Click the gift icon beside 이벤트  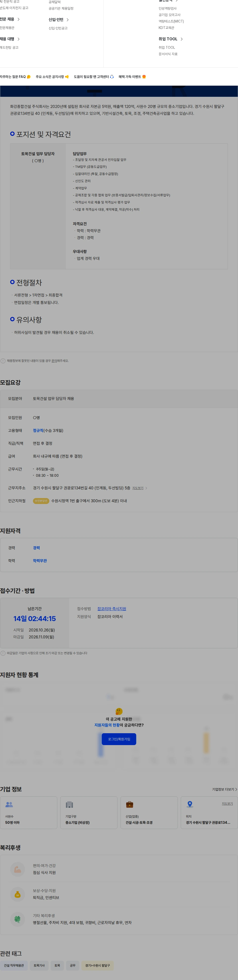(144, 77)
